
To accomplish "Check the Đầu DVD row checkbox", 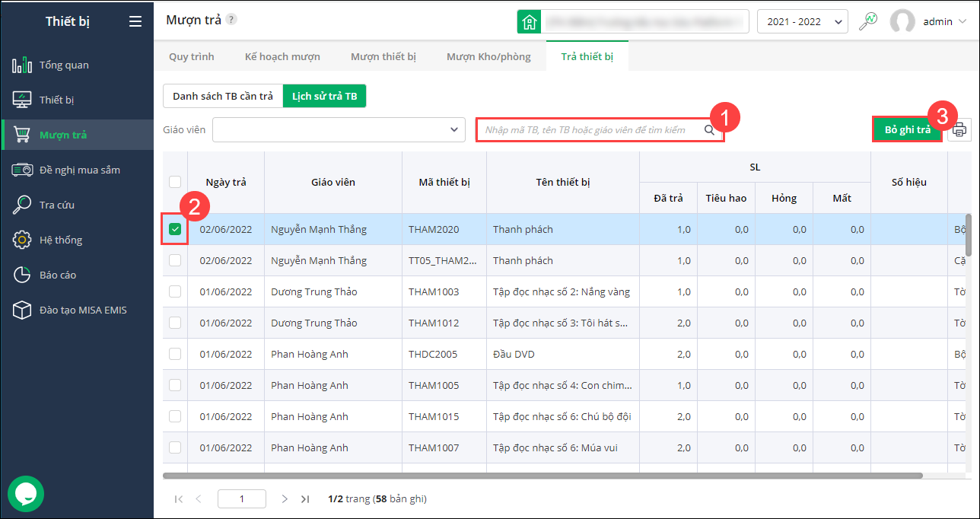I will pos(175,354).
